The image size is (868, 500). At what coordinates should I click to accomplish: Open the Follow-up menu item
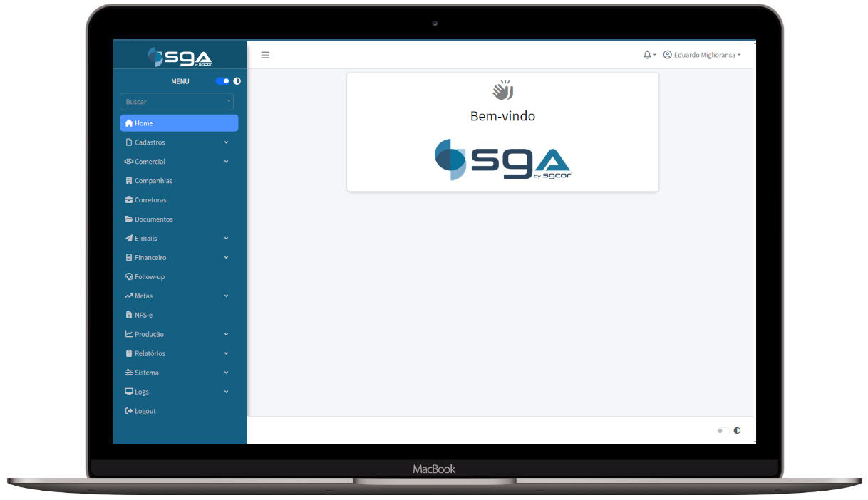(179, 277)
